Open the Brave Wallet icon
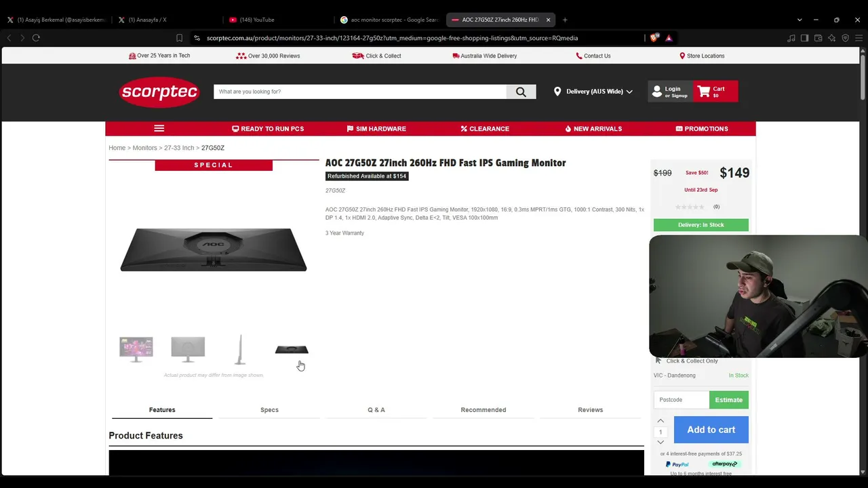 pos(818,38)
